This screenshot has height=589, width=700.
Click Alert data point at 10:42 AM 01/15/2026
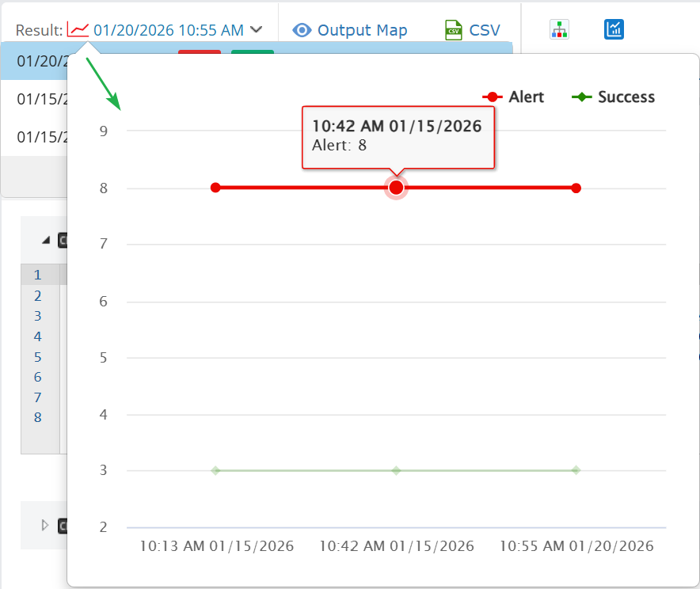[x=396, y=188]
